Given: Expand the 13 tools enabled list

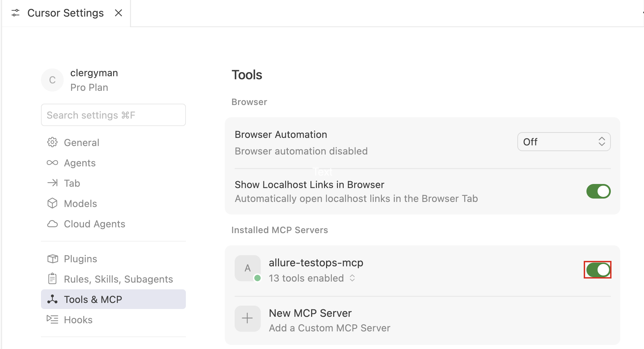Looking at the screenshot, I should coord(352,278).
